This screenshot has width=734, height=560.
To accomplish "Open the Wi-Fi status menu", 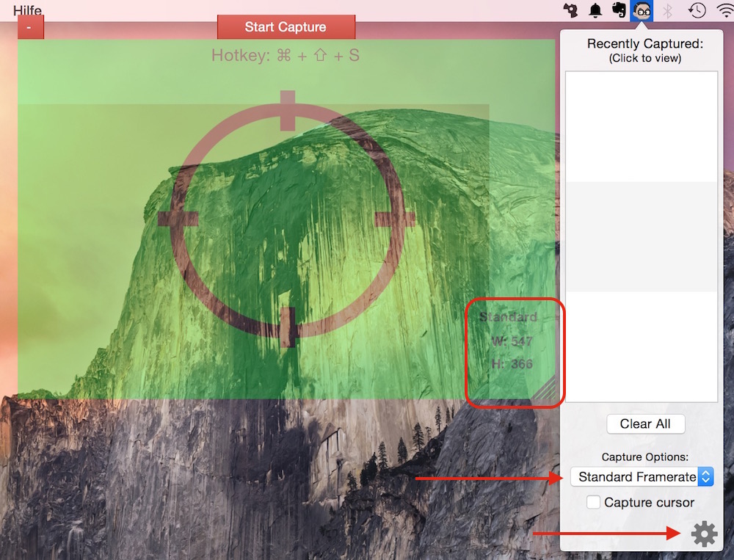I will tap(724, 10).
